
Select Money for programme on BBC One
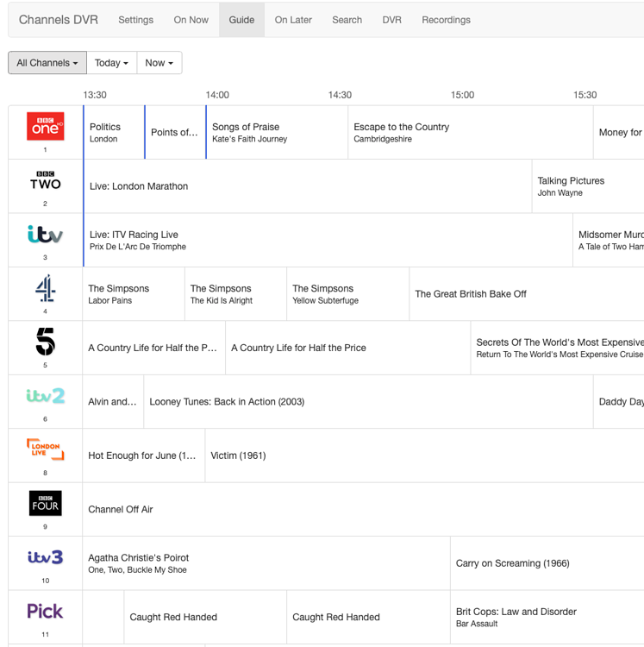pos(619,133)
